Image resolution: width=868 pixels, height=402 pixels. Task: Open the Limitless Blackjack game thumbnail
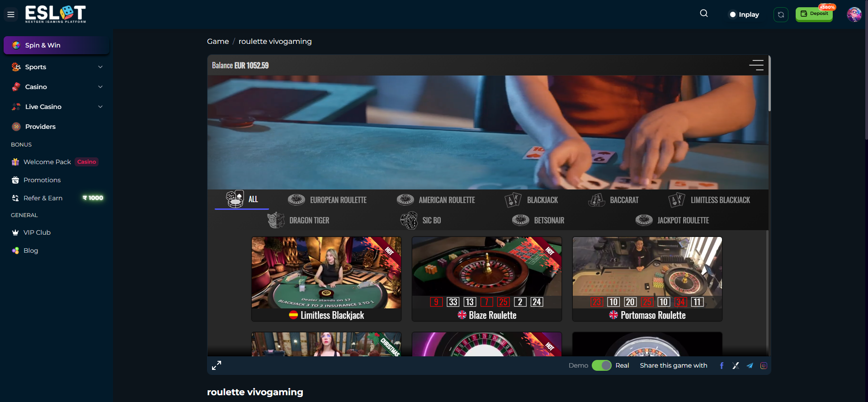pyautogui.click(x=326, y=279)
